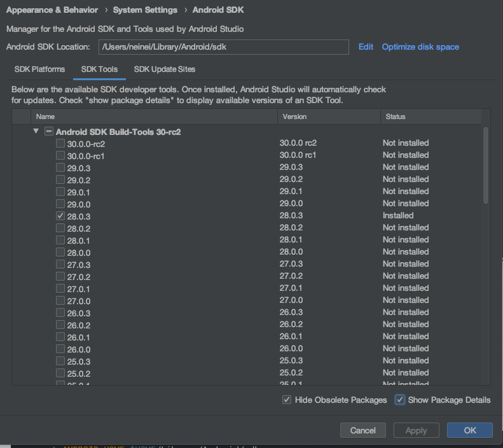The image size is (503, 448).
Task: Click 'Not installed' status for 30.0.0-rc2
Action: click(406, 143)
